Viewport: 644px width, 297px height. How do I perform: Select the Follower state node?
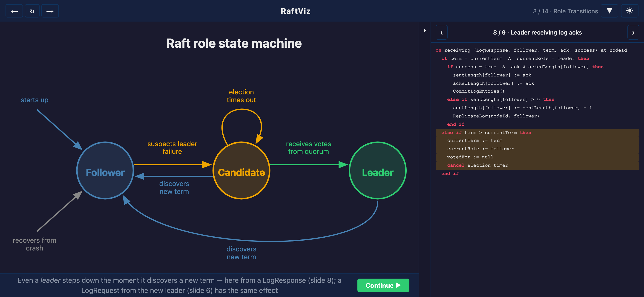[x=105, y=171]
